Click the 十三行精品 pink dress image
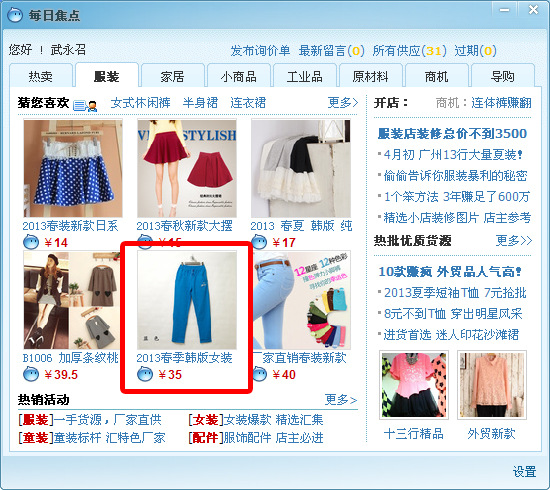 (x=414, y=385)
